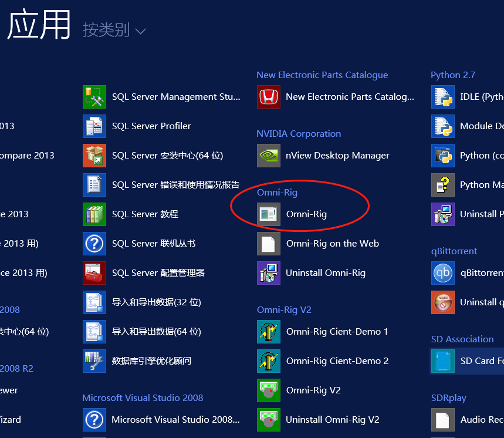Open 导入和导出数据(32 位) icon
504x438 pixels.
(94, 302)
